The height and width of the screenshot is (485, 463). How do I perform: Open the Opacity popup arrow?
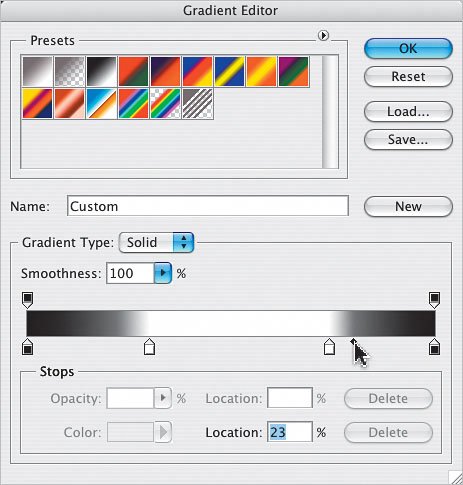[163, 398]
